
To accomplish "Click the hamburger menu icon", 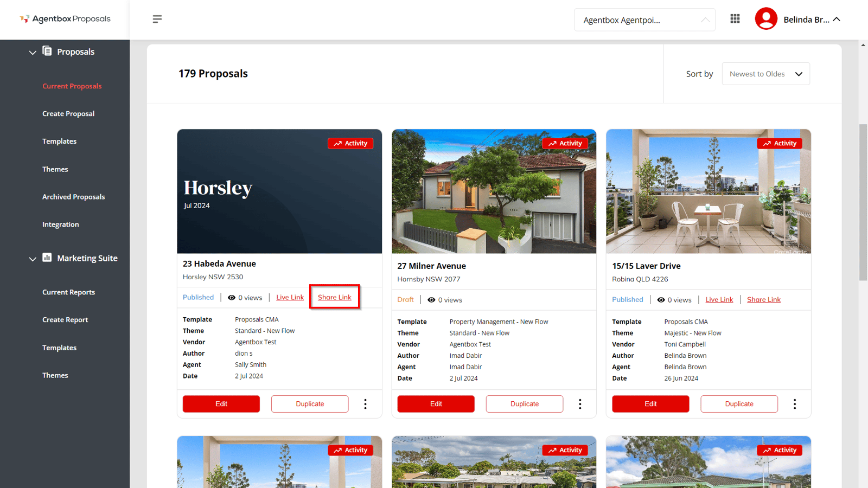I will [x=157, y=19].
